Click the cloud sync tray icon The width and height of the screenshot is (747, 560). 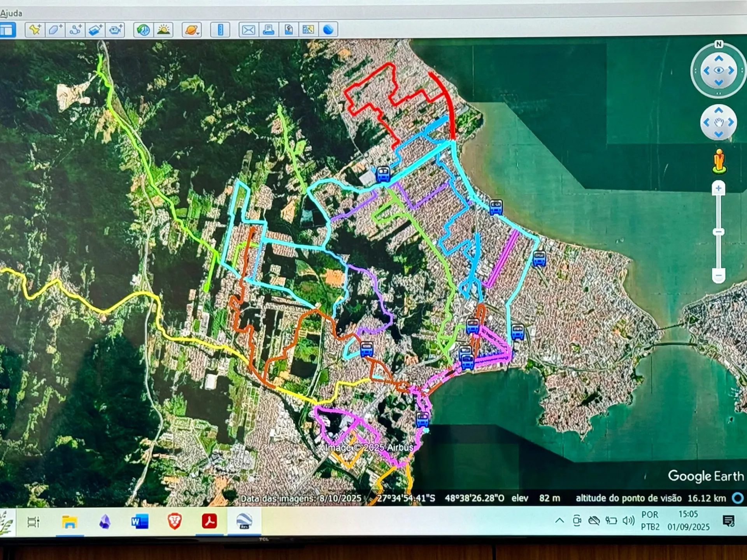(594, 520)
